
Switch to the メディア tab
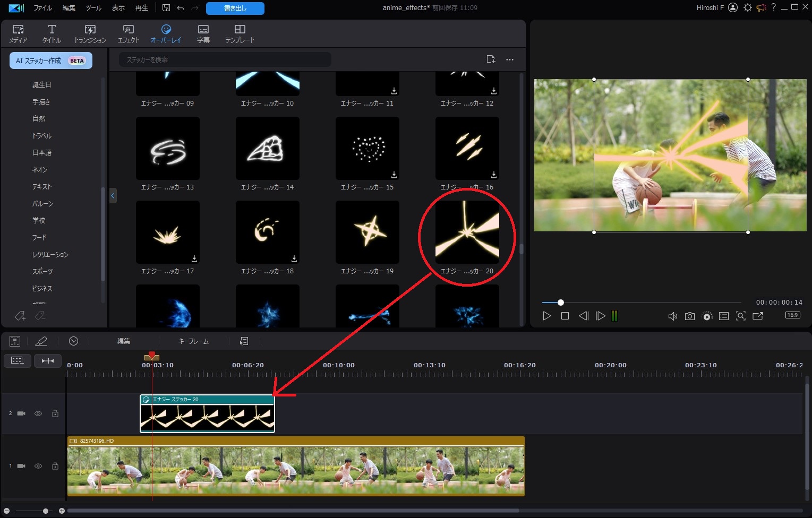point(18,34)
